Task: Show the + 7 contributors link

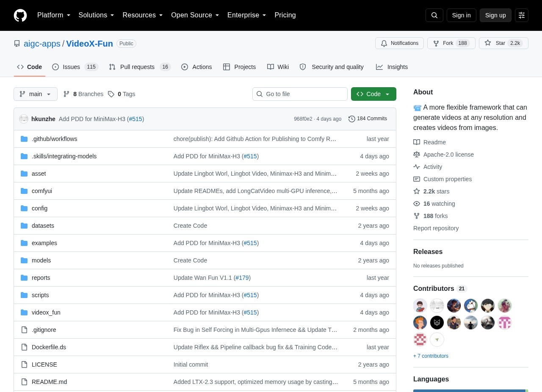Action: pos(431,356)
